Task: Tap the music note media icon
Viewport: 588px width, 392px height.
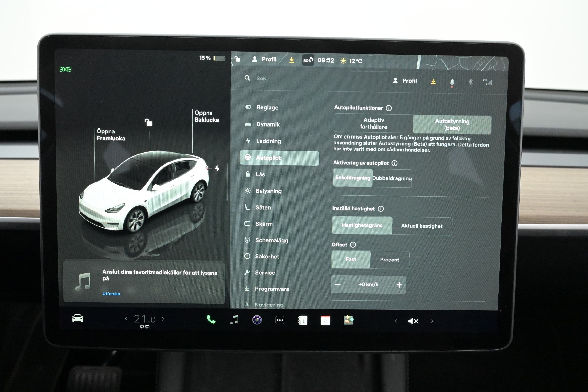Action: (x=83, y=282)
